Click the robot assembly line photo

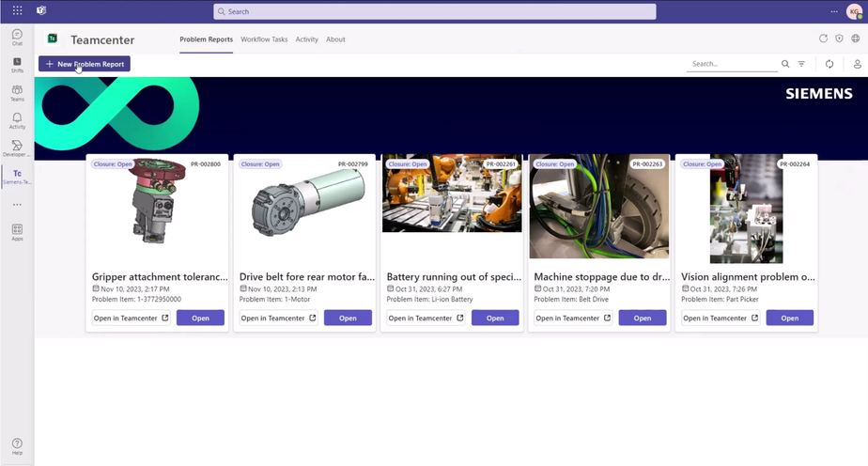pos(452,194)
